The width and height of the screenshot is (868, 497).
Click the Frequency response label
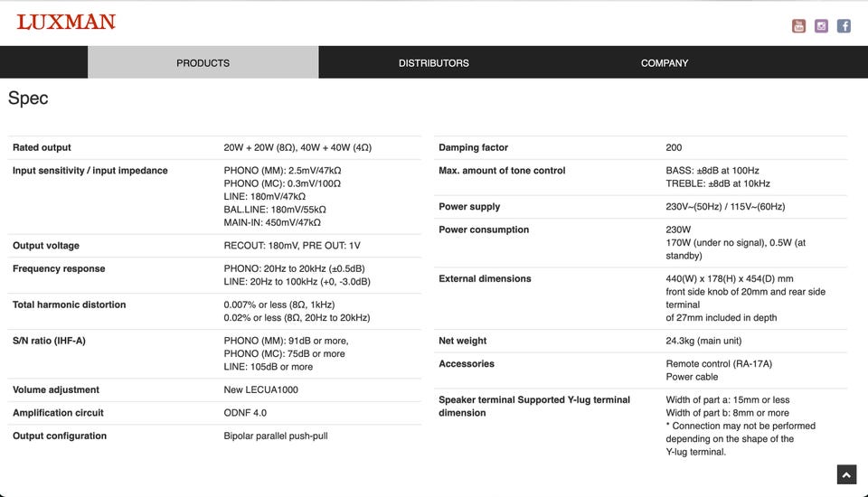[x=59, y=268]
